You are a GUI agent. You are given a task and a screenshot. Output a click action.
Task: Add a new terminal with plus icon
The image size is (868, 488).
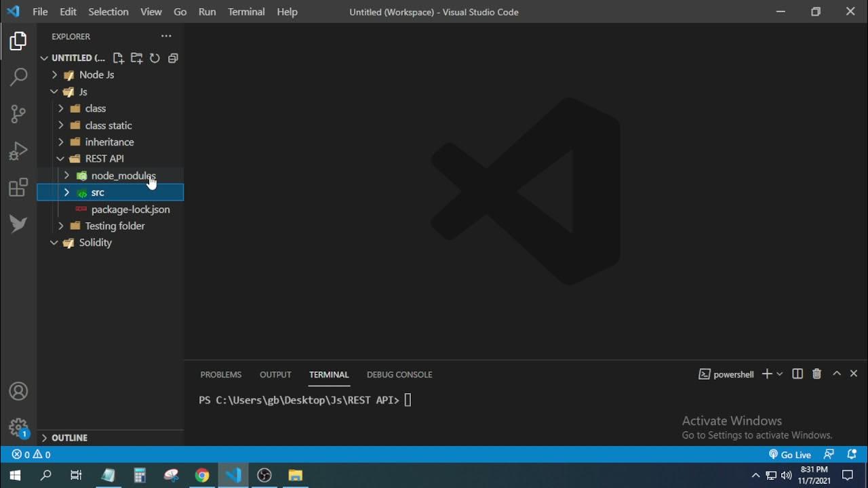coord(767,374)
